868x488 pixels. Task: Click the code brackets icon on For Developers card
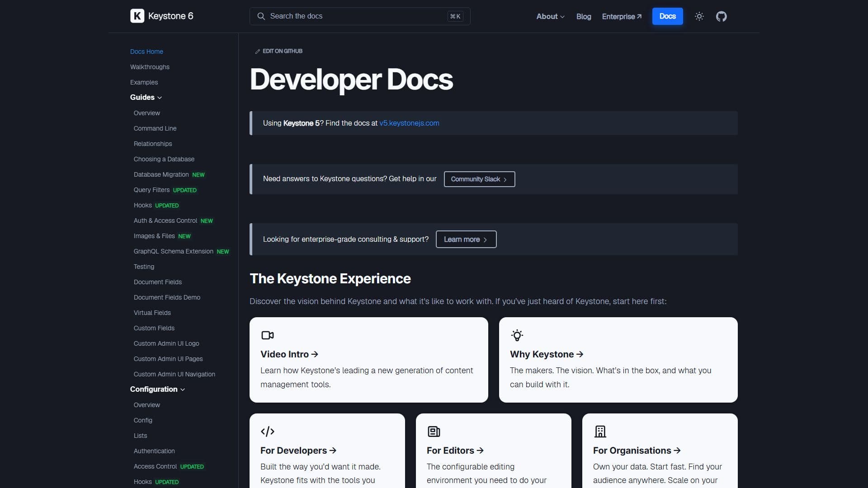(x=268, y=432)
